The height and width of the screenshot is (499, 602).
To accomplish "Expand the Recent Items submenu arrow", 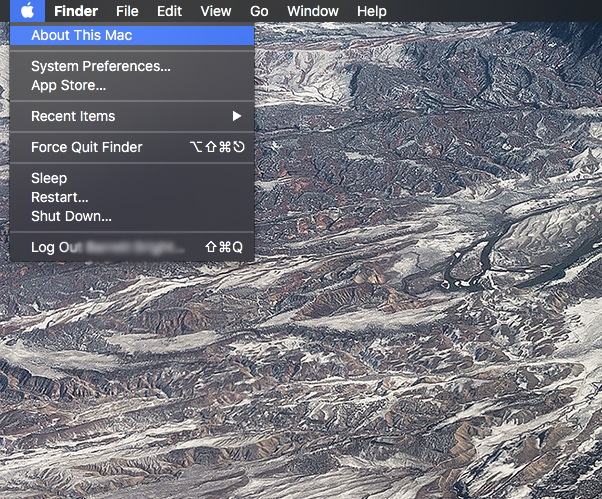I will pyautogui.click(x=237, y=116).
